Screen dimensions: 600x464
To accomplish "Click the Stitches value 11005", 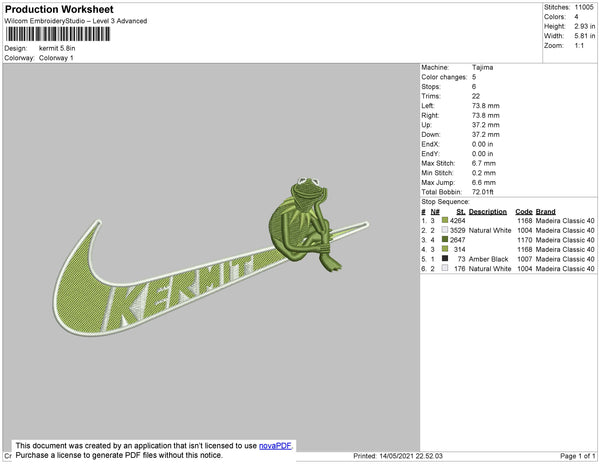I will click(584, 7).
